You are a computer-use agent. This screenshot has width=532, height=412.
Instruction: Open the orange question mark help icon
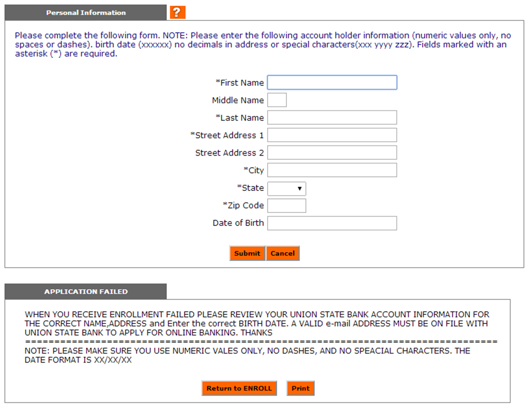click(x=178, y=12)
